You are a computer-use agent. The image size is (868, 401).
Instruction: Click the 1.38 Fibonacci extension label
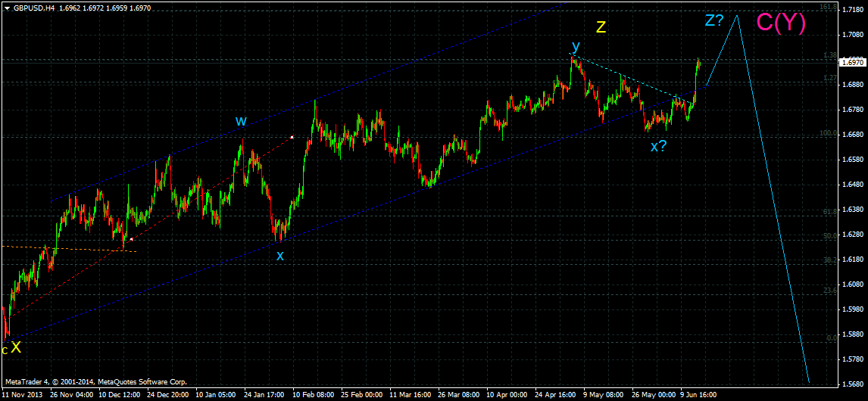click(831, 55)
